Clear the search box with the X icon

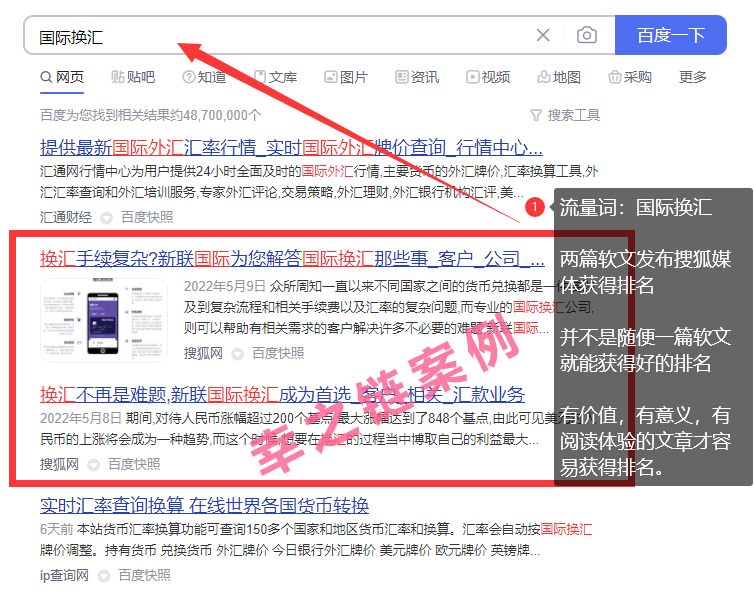click(x=543, y=35)
